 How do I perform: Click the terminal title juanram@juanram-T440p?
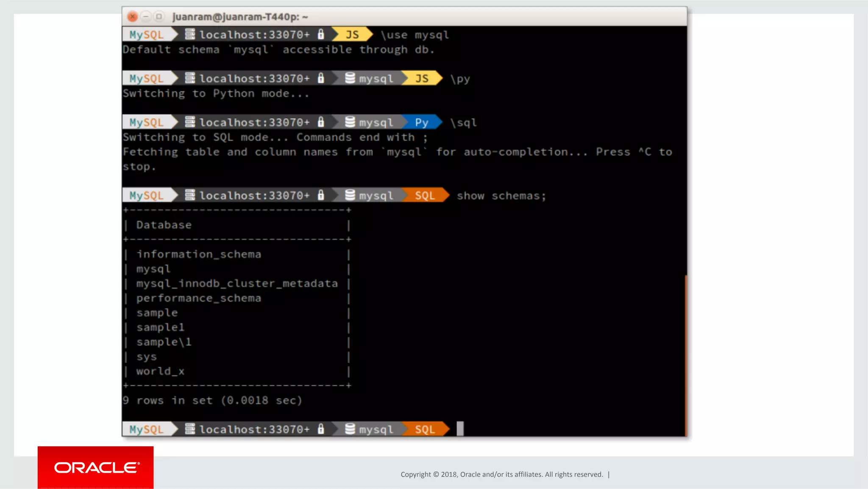[240, 17]
